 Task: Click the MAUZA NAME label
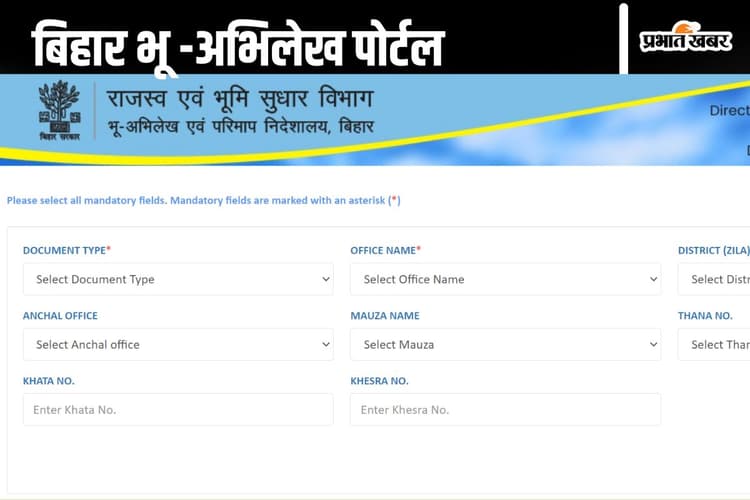click(x=384, y=315)
